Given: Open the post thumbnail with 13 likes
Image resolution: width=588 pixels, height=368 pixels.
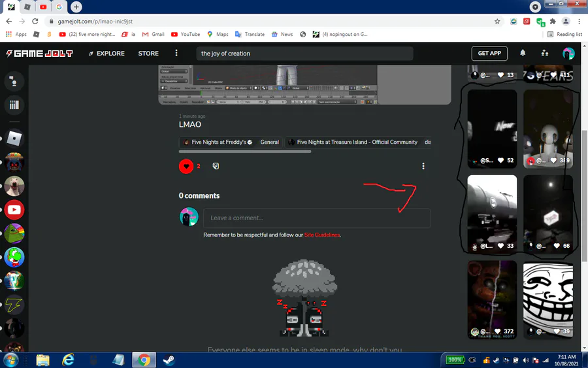Looking at the screenshot, I should click(492, 73).
